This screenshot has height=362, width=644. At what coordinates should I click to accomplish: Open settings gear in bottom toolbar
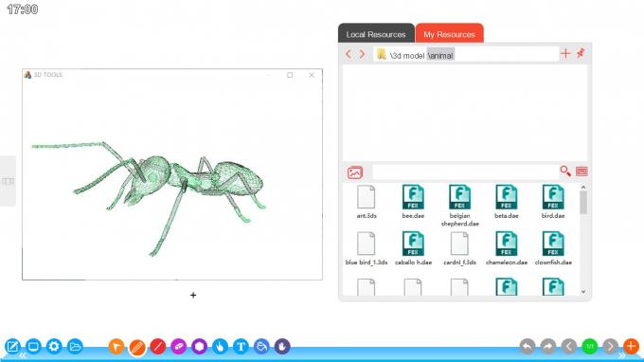(54, 347)
